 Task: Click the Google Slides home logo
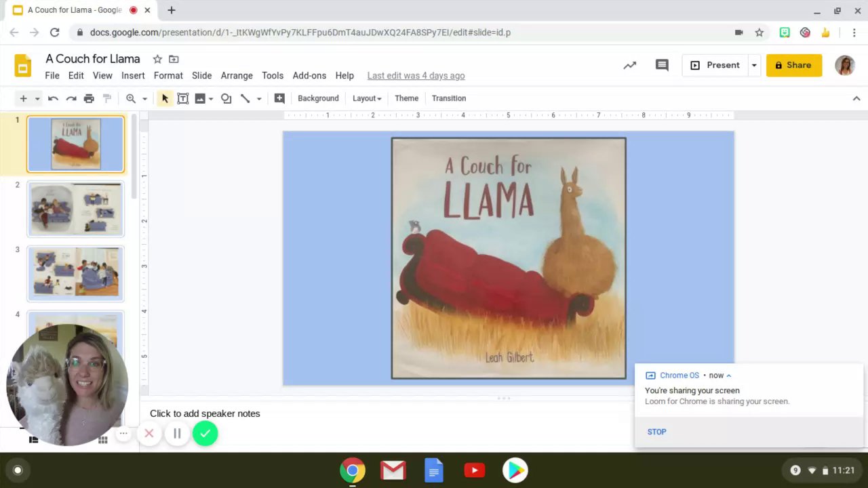(x=23, y=66)
